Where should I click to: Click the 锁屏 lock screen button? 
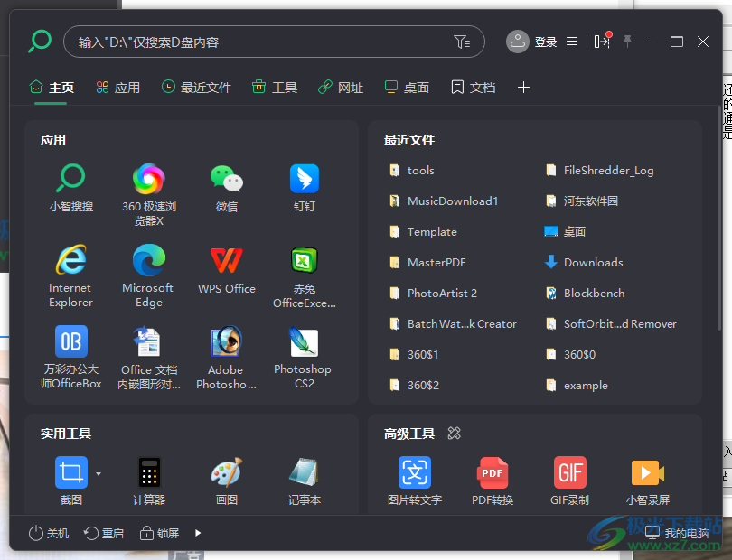click(x=159, y=533)
